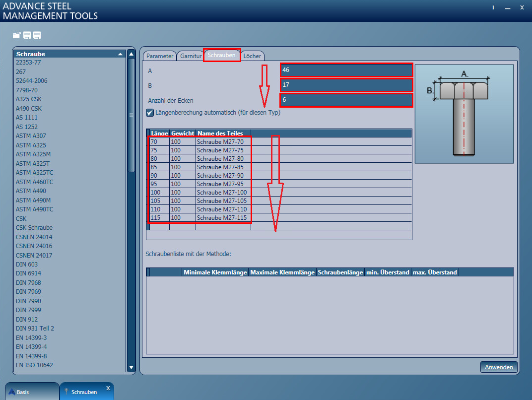
Task: Click the open-folder icon in the top toolbar
Action: (17, 35)
